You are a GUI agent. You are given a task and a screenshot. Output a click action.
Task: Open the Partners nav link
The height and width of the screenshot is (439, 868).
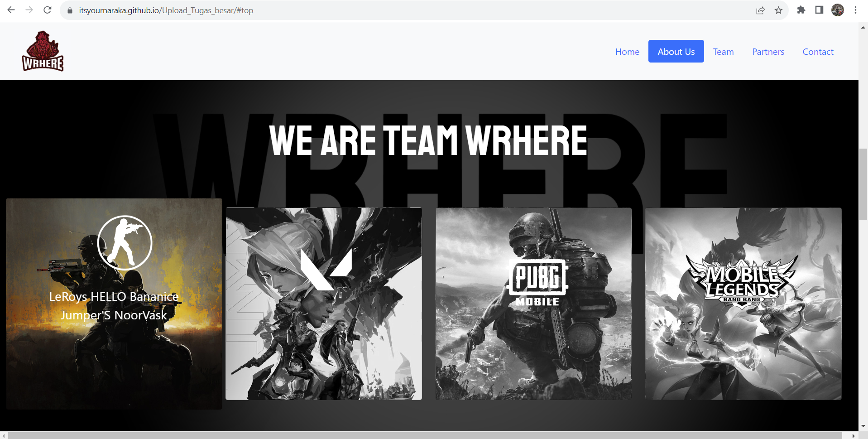pyautogui.click(x=768, y=52)
